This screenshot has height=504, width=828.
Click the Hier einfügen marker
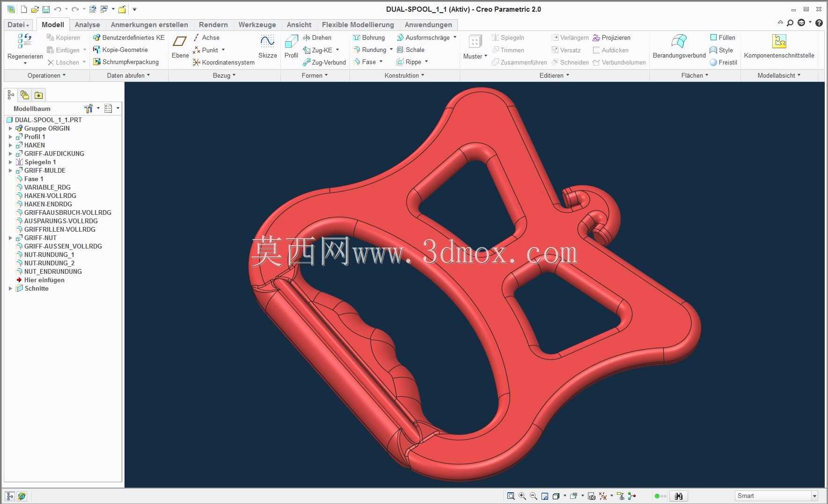coord(44,280)
